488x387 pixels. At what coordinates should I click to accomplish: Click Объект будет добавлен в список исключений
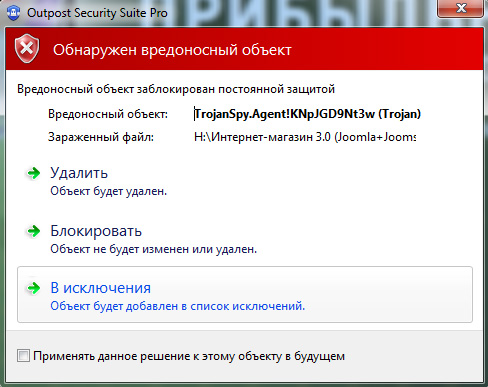tap(178, 306)
